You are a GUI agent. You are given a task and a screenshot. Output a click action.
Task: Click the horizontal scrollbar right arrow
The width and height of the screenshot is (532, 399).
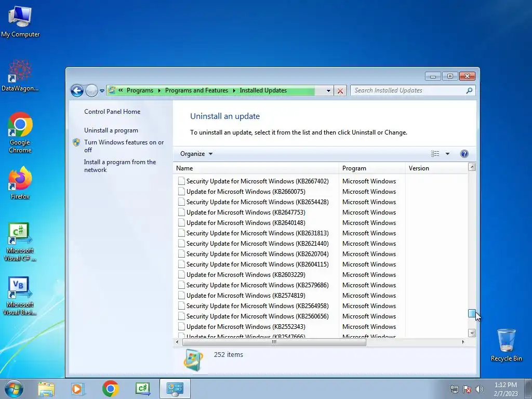(x=463, y=342)
